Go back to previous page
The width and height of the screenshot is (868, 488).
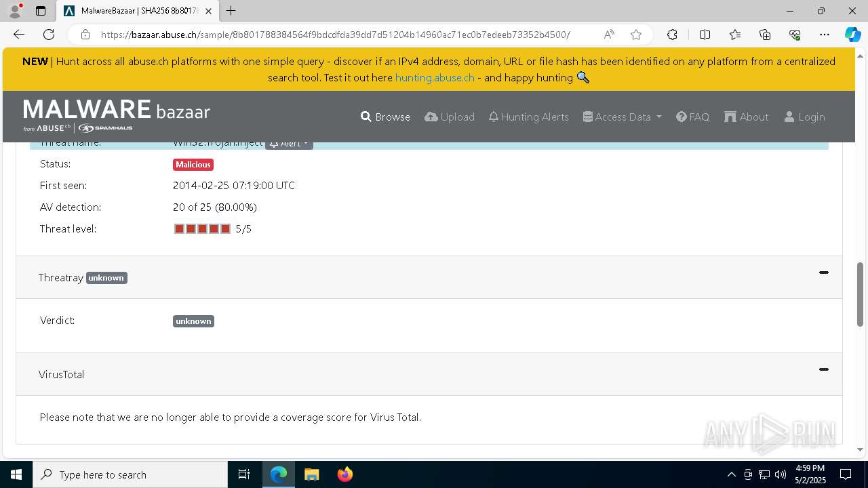point(19,35)
